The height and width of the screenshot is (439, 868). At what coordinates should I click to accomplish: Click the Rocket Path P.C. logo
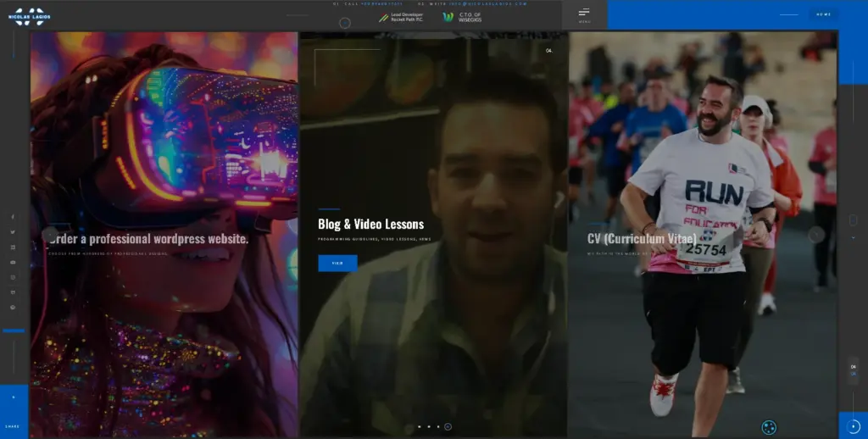coord(402,17)
